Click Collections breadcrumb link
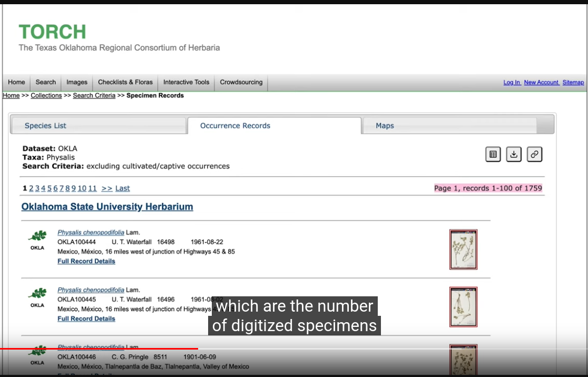The height and width of the screenshot is (377, 588). coord(46,95)
